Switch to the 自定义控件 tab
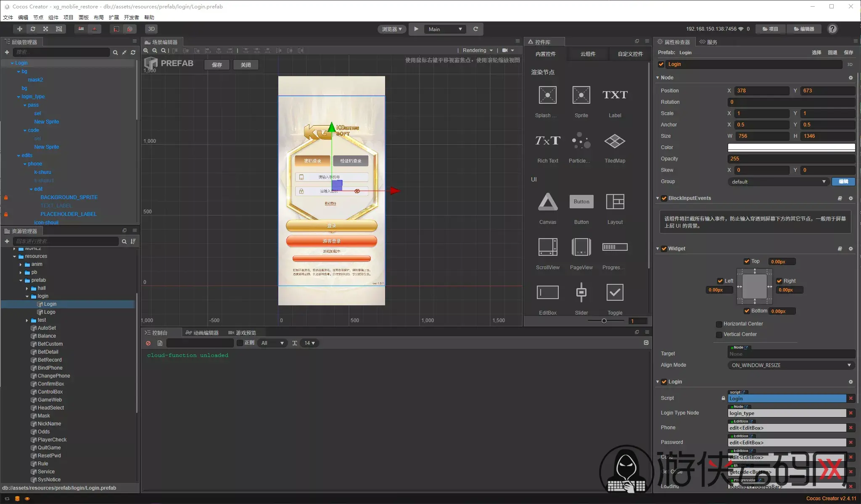The image size is (861, 504). tap(630, 54)
